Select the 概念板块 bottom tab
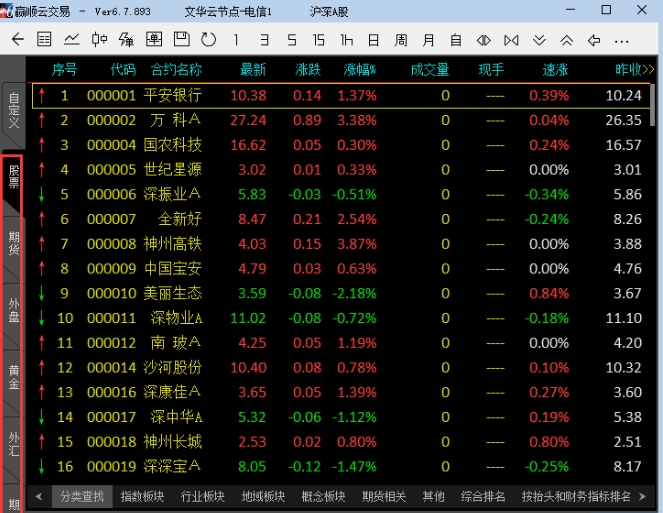 [x=324, y=496]
